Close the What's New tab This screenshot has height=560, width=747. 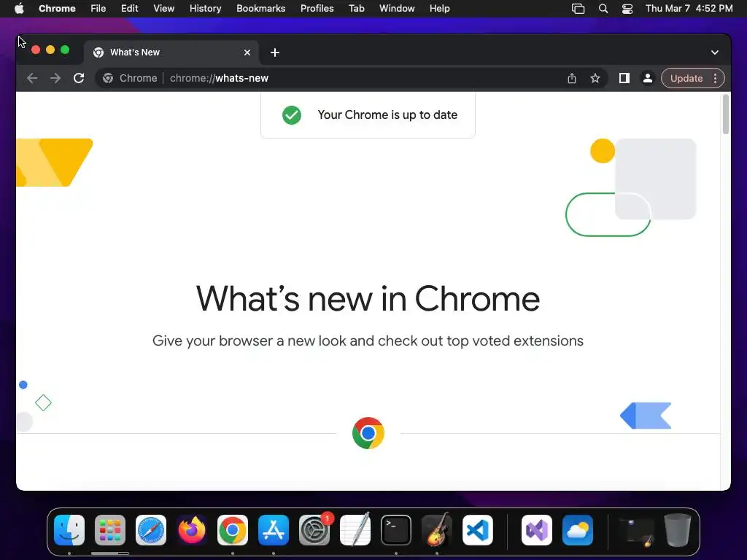[247, 52]
